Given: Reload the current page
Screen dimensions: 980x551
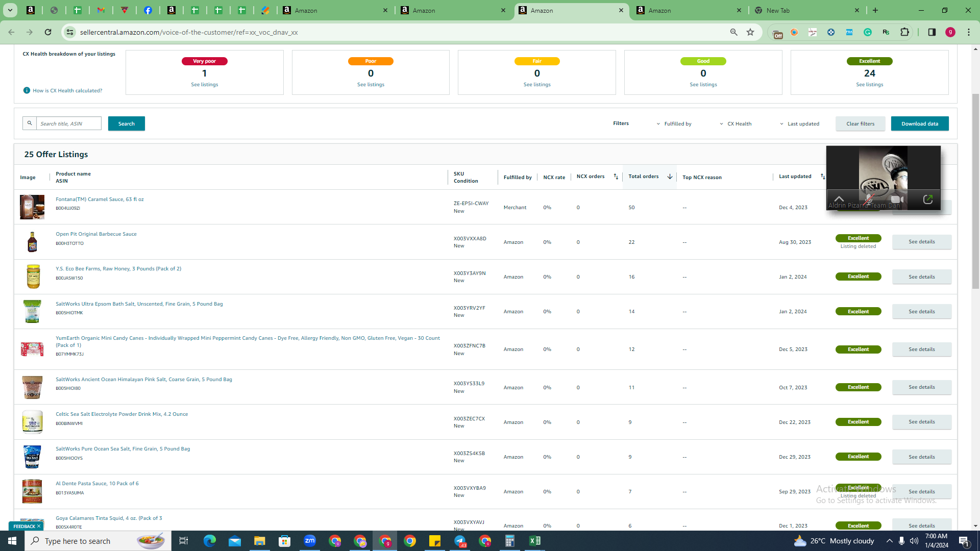Looking at the screenshot, I should [x=48, y=32].
